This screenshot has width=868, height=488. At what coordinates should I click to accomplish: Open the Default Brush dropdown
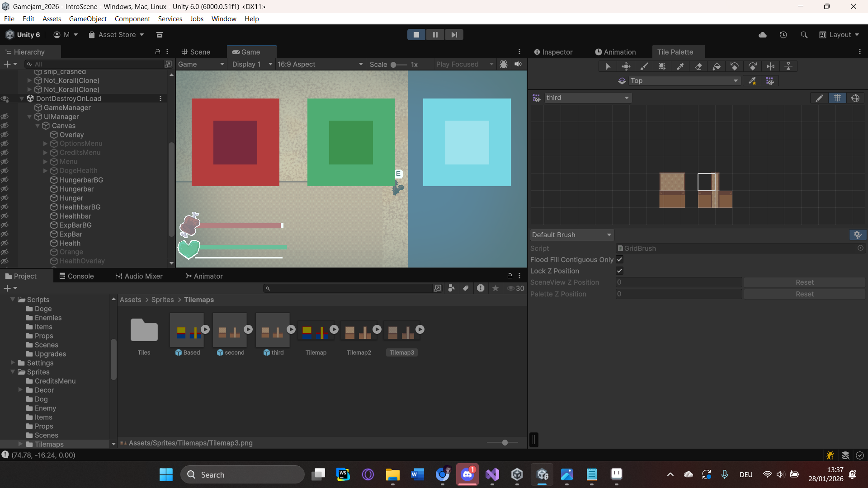[x=571, y=235]
